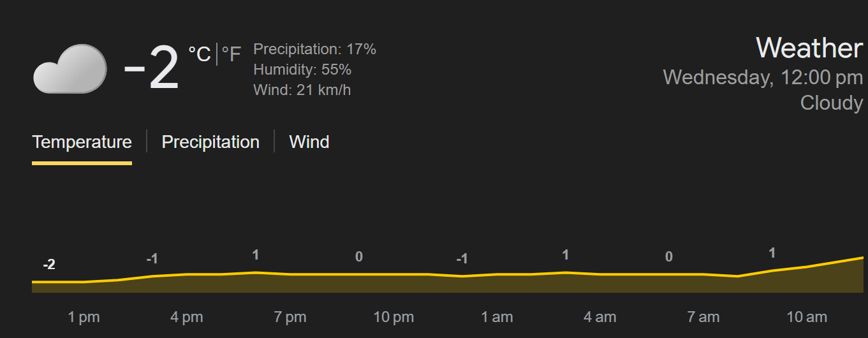
Task: Switch to the Precipitation tab
Action: pyautogui.click(x=210, y=142)
